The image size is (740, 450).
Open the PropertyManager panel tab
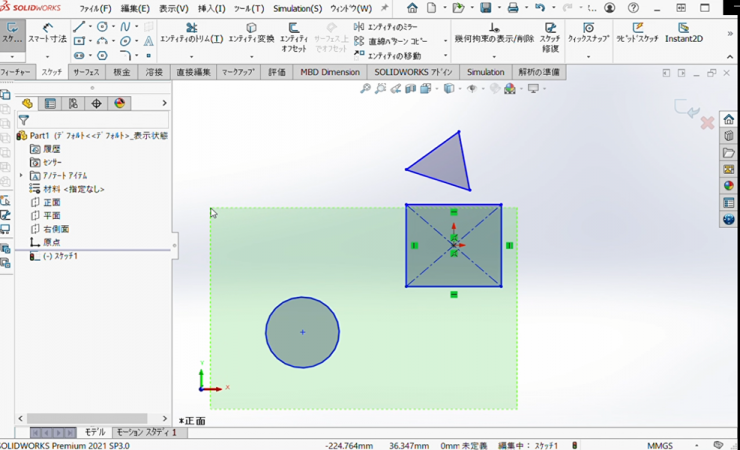pyautogui.click(x=50, y=103)
